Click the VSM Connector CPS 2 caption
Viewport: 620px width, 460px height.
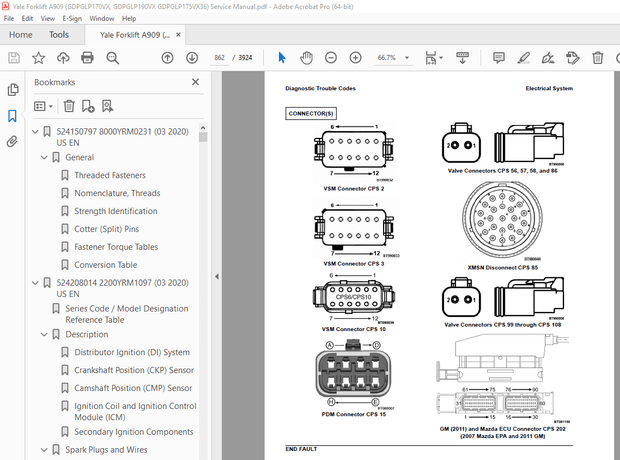[x=354, y=189]
